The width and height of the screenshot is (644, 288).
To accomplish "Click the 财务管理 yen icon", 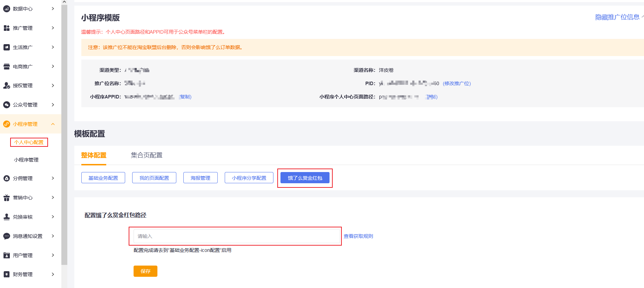I will click(6, 274).
